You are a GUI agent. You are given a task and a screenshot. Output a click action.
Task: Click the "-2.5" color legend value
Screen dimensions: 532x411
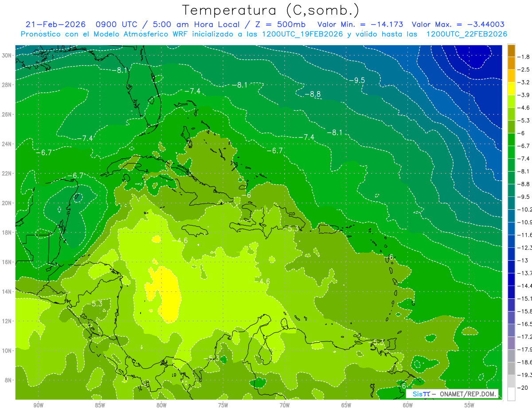[x=524, y=70]
